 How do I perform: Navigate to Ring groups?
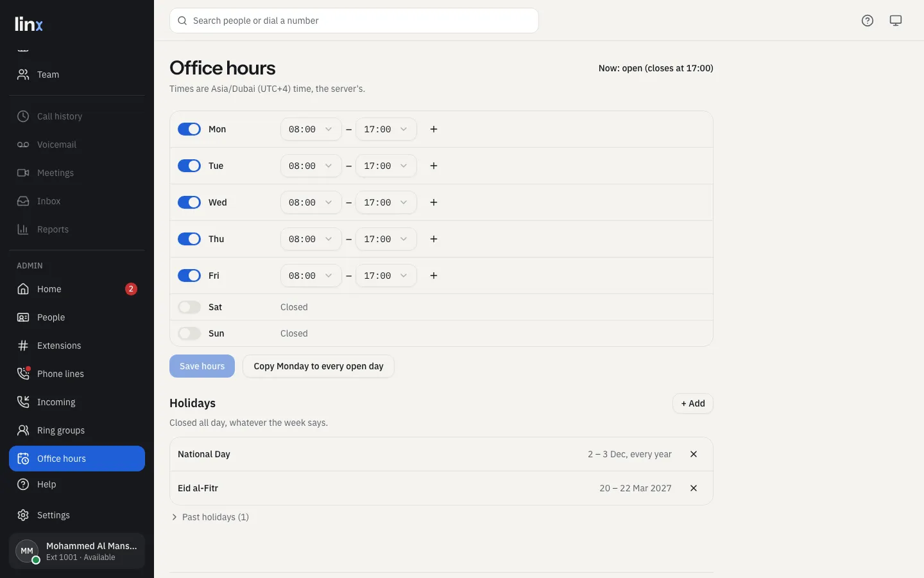77,430
